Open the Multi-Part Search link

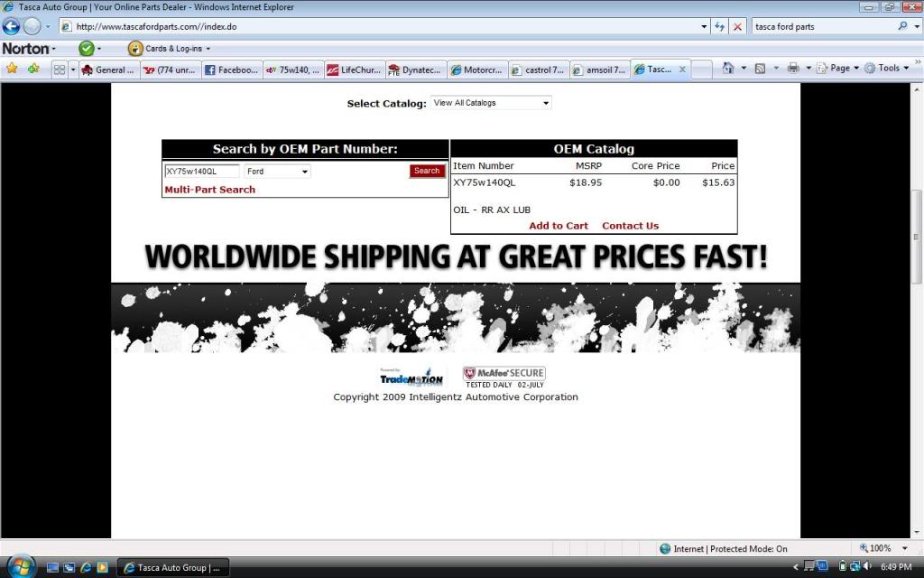209,190
